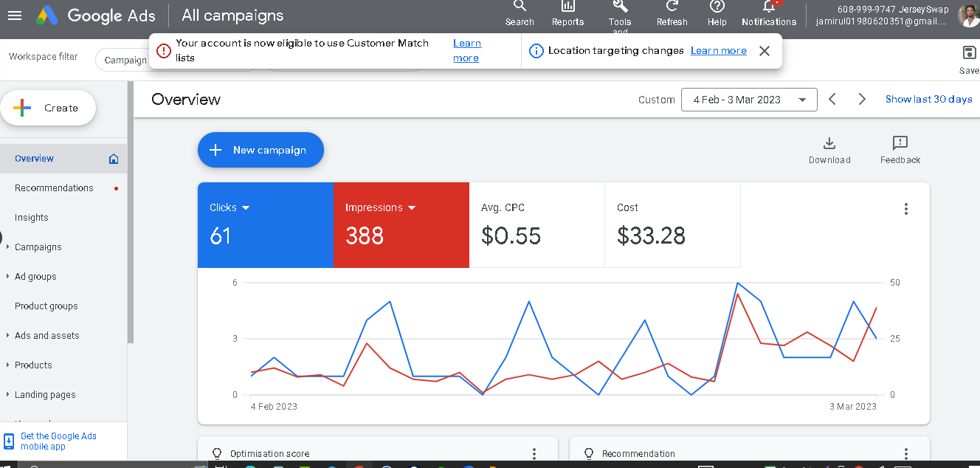
Task: Open the custom date range dropdown
Action: pos(749,99)
